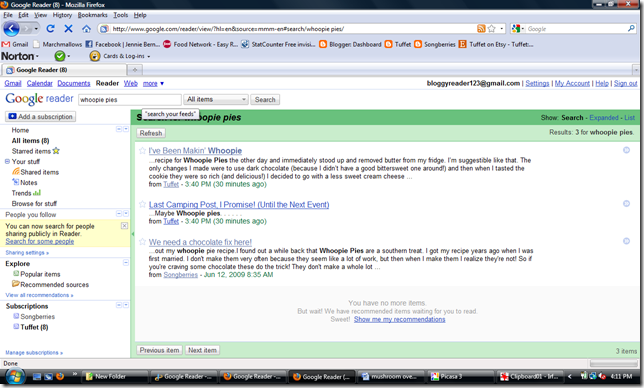Click the circle beside chocolate fix item
Viewport: 644px width, 388px height.
626,241
